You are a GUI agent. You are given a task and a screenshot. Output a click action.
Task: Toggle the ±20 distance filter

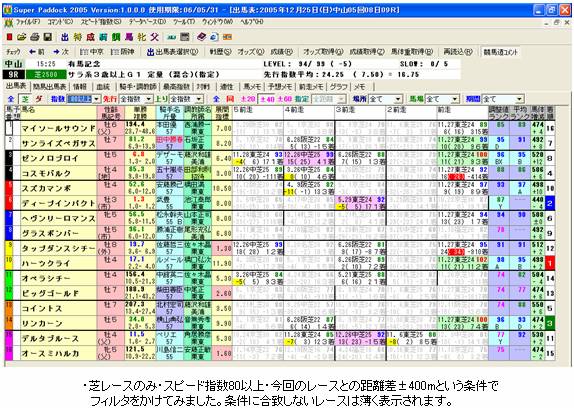(248, 99)
